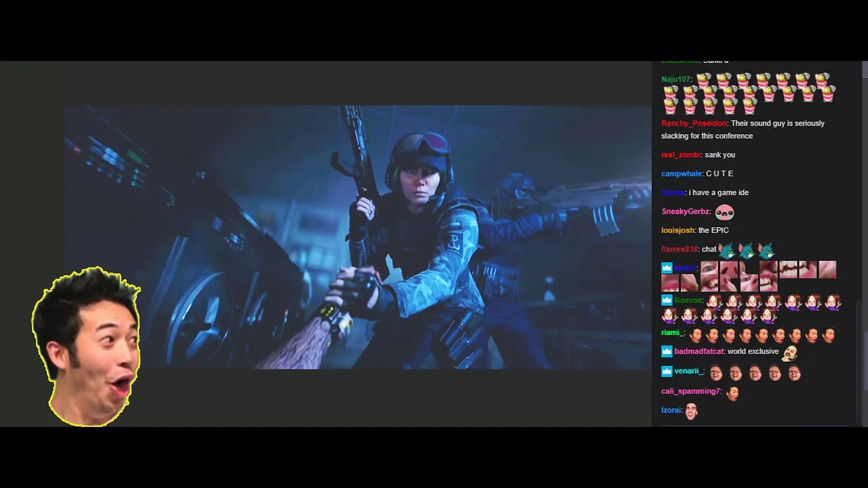Screen dimensions: 868x488
Task: Click Roevoe's username in chat
Action: pos(688,300)
